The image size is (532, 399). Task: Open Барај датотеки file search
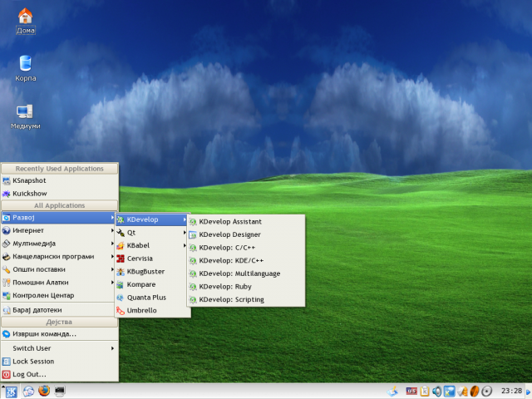pos(59,310)
